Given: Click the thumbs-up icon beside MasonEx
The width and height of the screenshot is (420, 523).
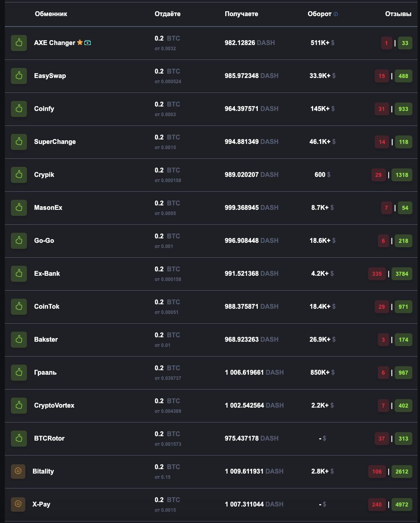Looking at the screenshot, I should 19,207.
